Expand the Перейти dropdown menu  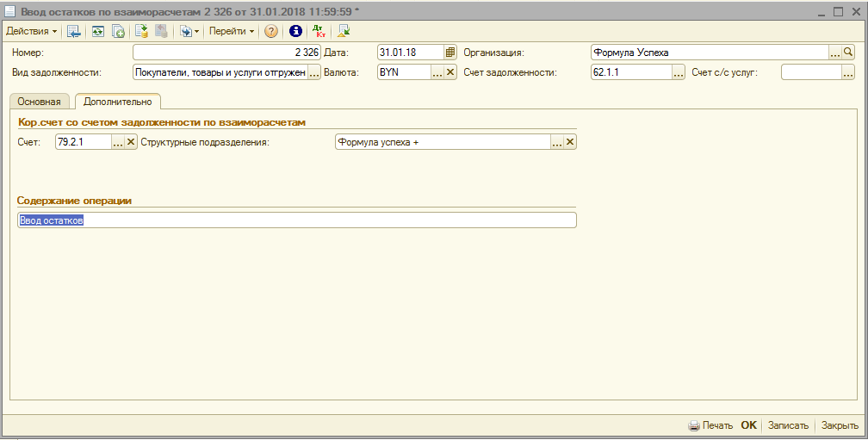coord(232,31)
